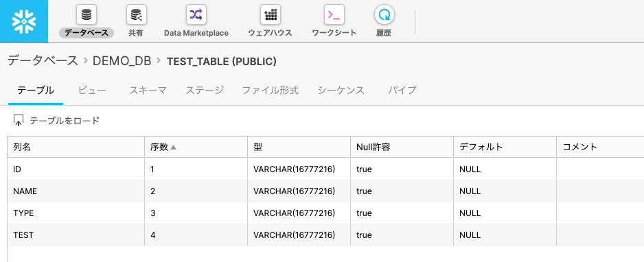Go to データベース breadcrumb link

click(43, 60)
